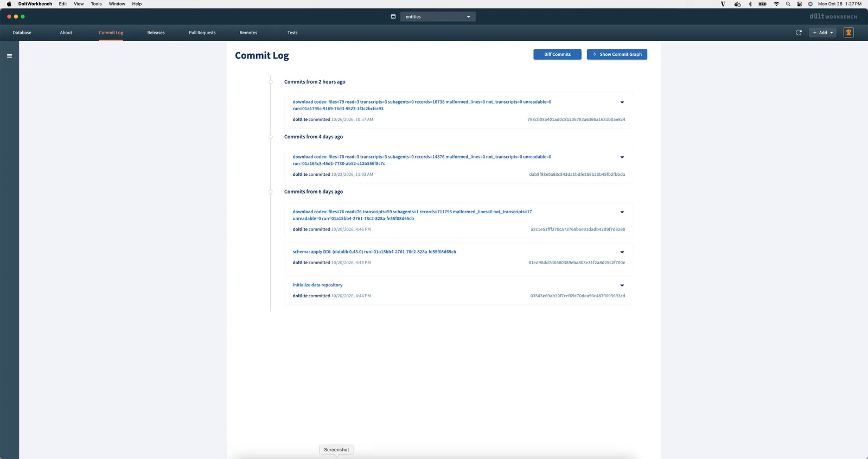
Task: Open the Add dropdown button
Action: [x=822, y=33]
